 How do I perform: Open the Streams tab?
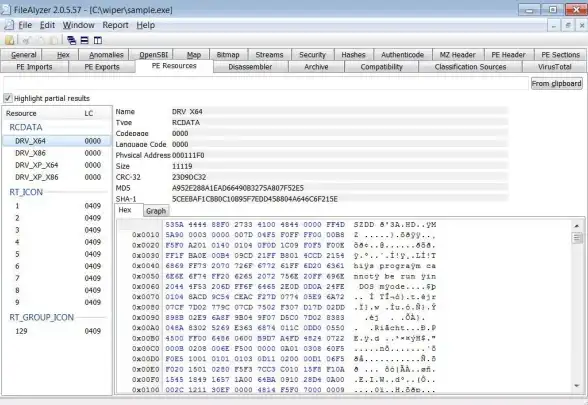[x=270, y=55]
